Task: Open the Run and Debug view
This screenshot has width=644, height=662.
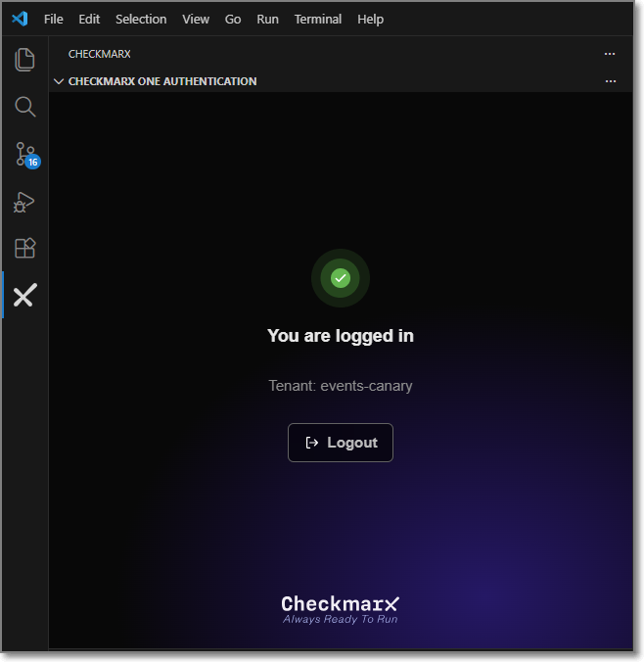Action: click(24, 202)
